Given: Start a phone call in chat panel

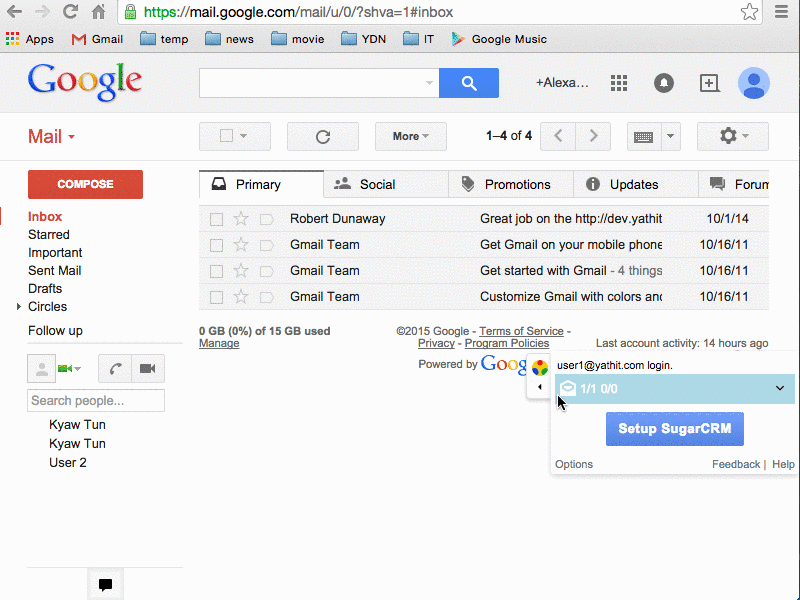Looking at the screenshot, I should pos(115,368).
